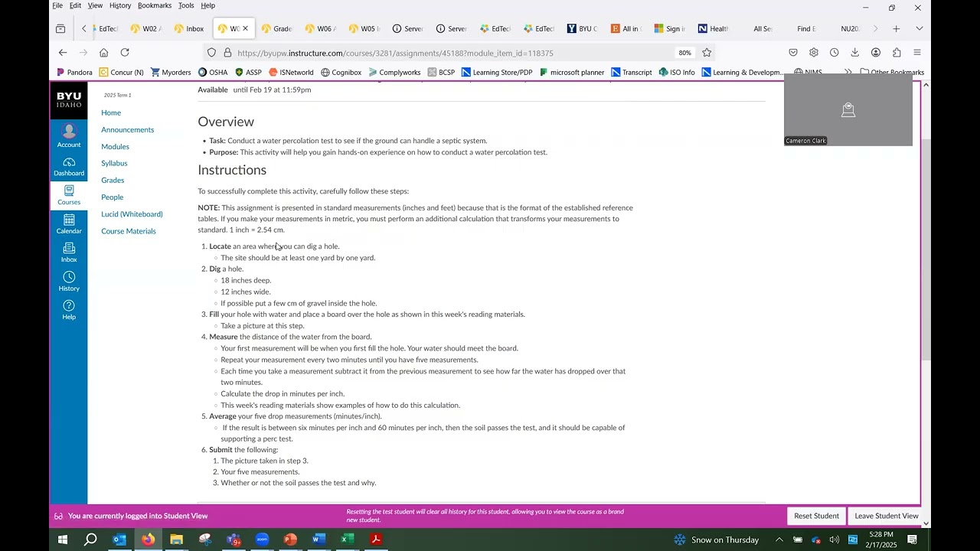Open course Modules

(x=115, y=146)
